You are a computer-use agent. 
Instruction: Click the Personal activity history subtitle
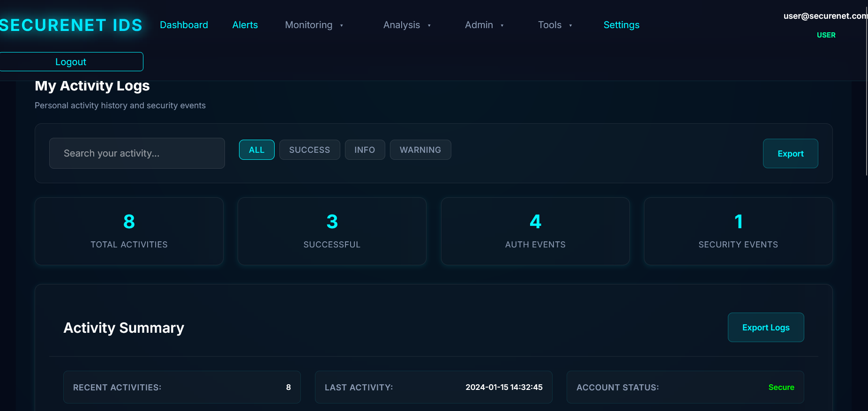[x=120, y=105]
